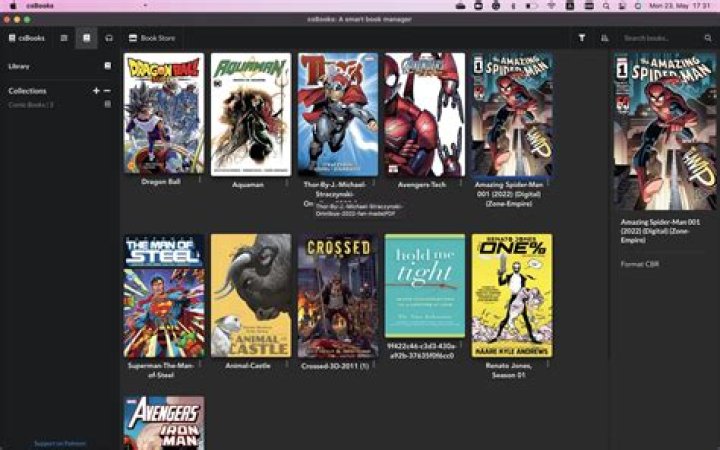Click the Collections heading
This screenshot has width=720, height=450.
(x=28, y=91)
